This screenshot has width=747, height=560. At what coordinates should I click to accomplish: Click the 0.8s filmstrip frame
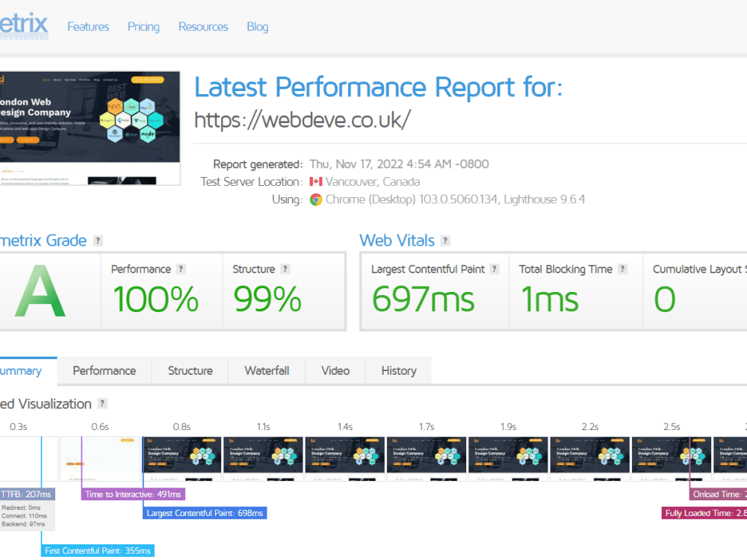coord(182,458)
